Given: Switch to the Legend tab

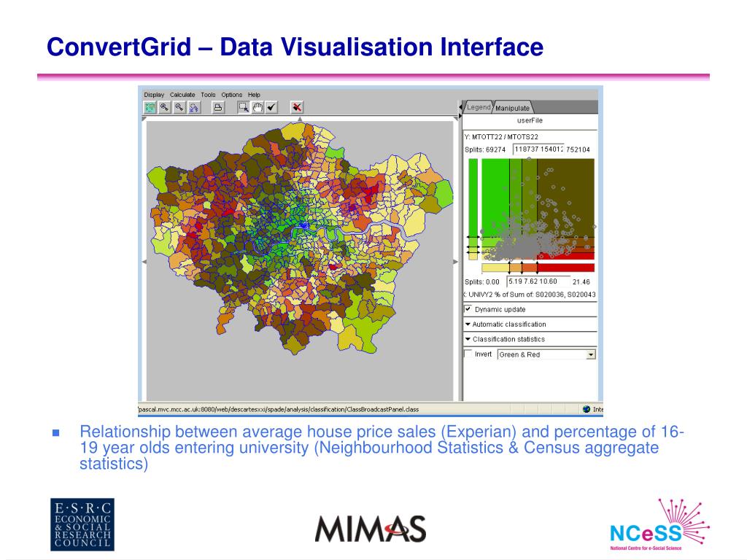Looking at the screenshot, I should pyautogui.click(x=479, y=107).
